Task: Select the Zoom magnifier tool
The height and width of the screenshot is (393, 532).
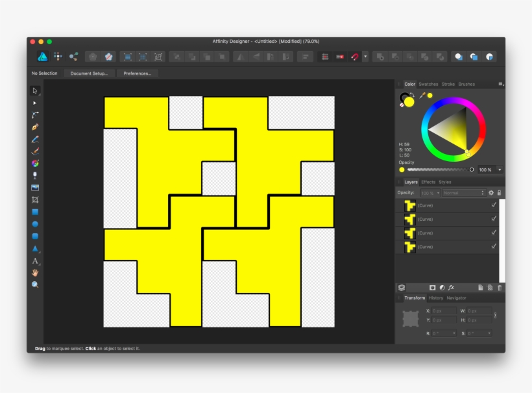Action: pyautogui.click(x=35, y=285)
